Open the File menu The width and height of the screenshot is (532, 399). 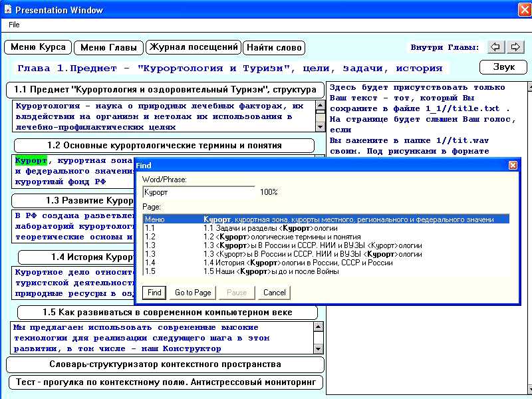(x=14, y=25)
